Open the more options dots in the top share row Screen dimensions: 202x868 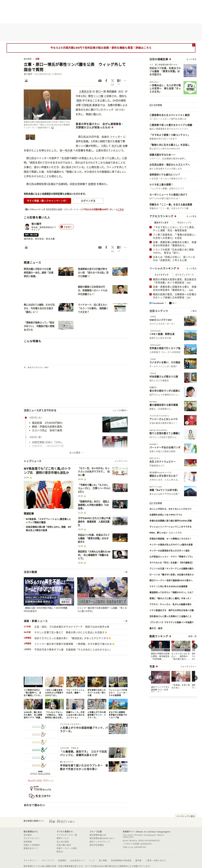pyautogui.click(x=125, y=81)
